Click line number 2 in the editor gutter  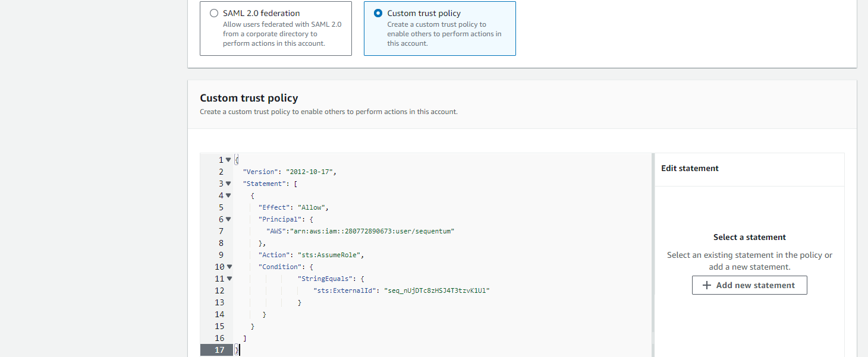pyautogui.click(x=221, y=172)
